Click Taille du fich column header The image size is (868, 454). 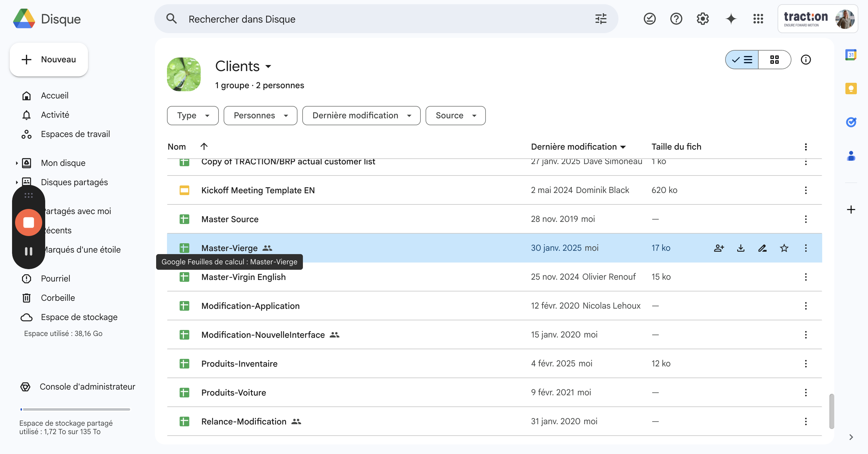[676, 147]
